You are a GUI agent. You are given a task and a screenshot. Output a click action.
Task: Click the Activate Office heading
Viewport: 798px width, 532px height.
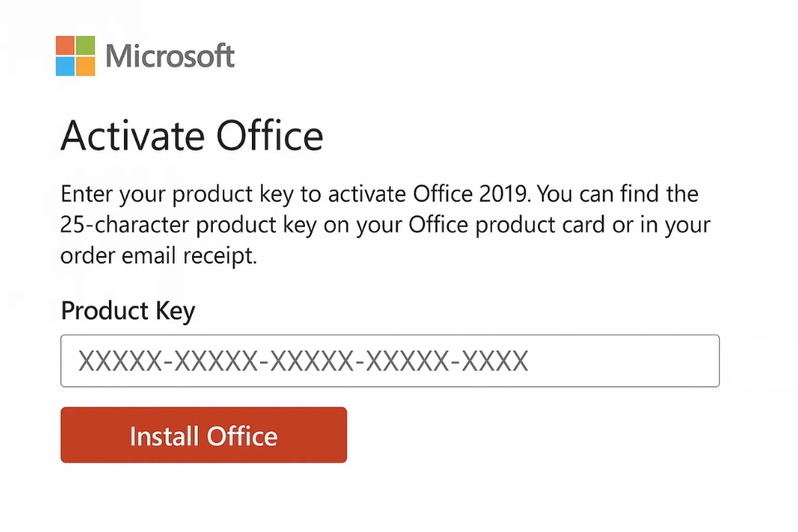pos(192,135)
